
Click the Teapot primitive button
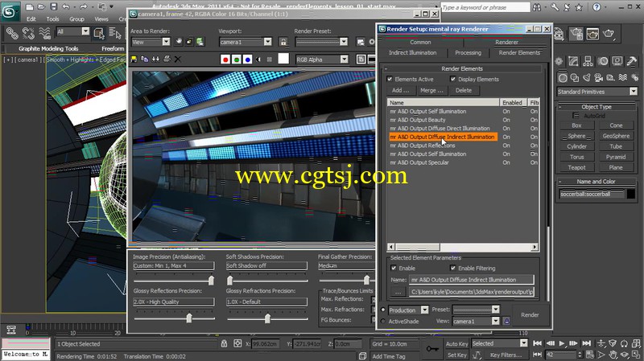pos(576,167)
